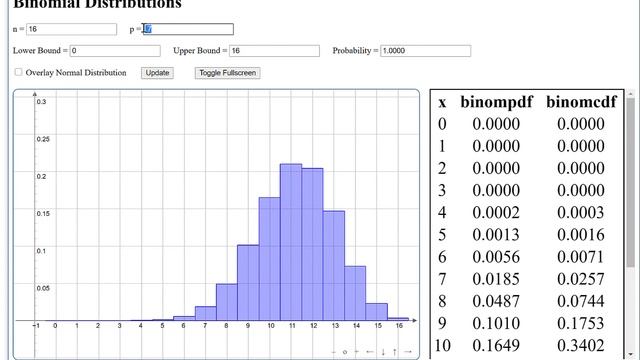Click binompdf value 0.0002 in row 4
Image resolution: width=640 pixels, height=360 pixels.
(496, 213)
